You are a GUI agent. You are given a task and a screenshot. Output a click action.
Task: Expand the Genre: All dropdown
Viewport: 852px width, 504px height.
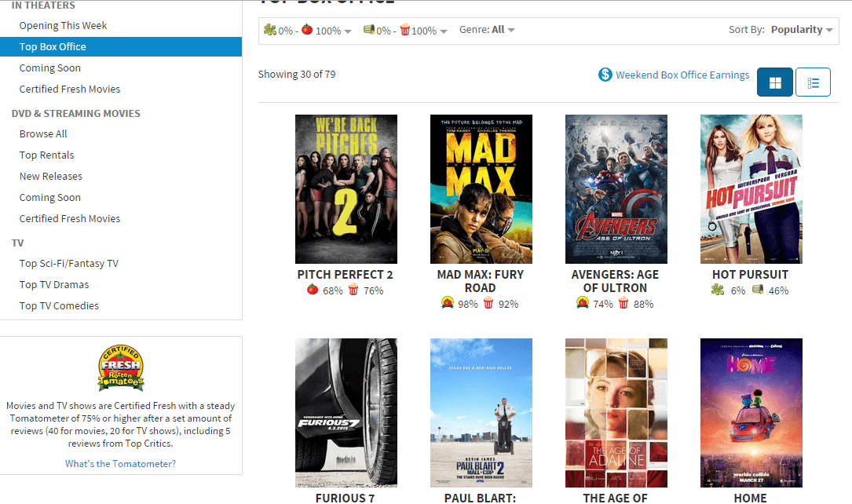tap(487, 30)
